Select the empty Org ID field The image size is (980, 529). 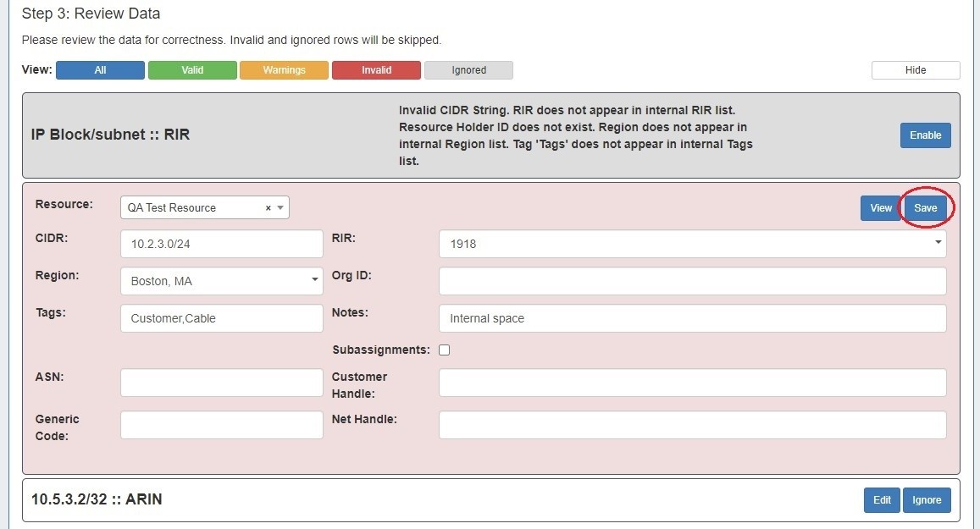point(691,281)
